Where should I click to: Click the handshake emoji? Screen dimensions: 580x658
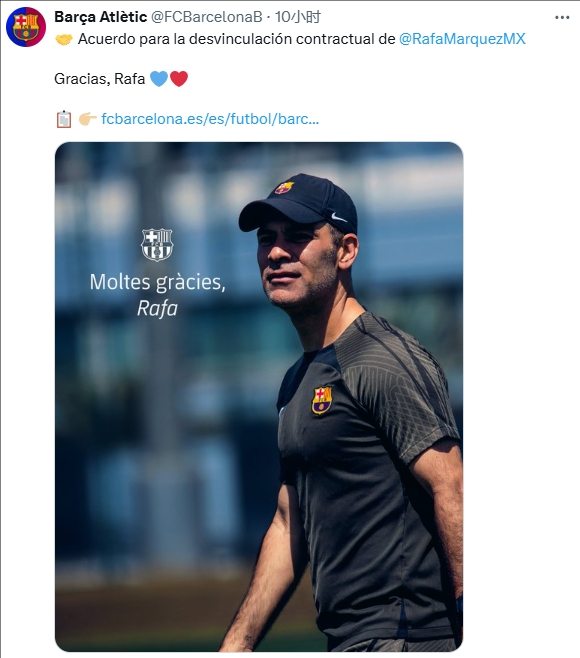pos(64,39)
